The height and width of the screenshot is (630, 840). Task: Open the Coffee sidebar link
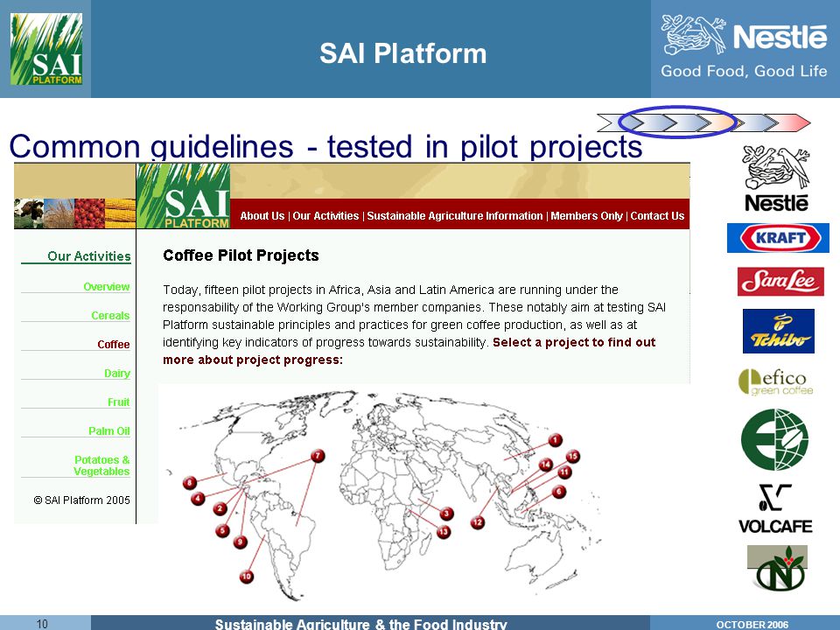114,345
